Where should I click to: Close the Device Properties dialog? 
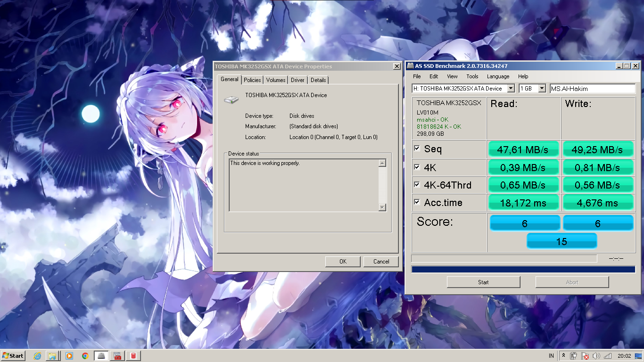click(396, 66)
